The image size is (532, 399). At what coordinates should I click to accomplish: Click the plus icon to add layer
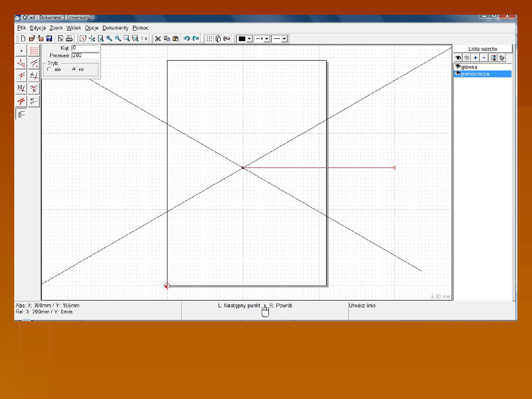(x=475, y=58)
